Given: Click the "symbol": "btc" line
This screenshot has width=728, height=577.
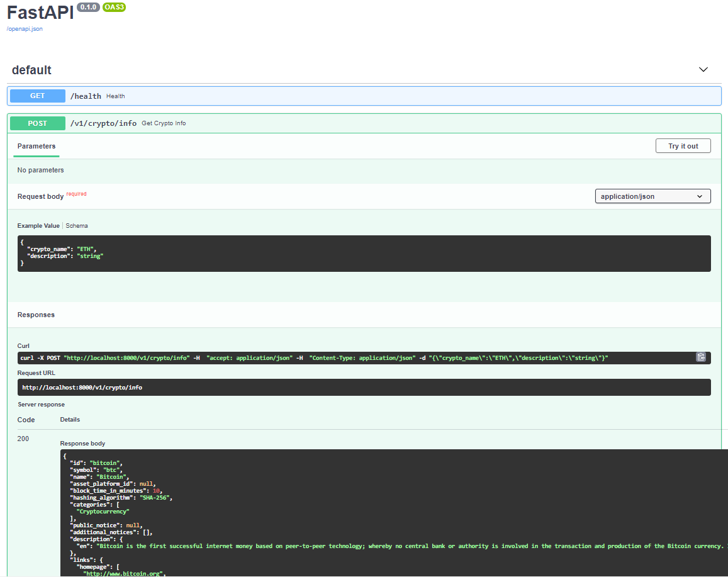Looking at the screenshot, I should pos(96,470).
